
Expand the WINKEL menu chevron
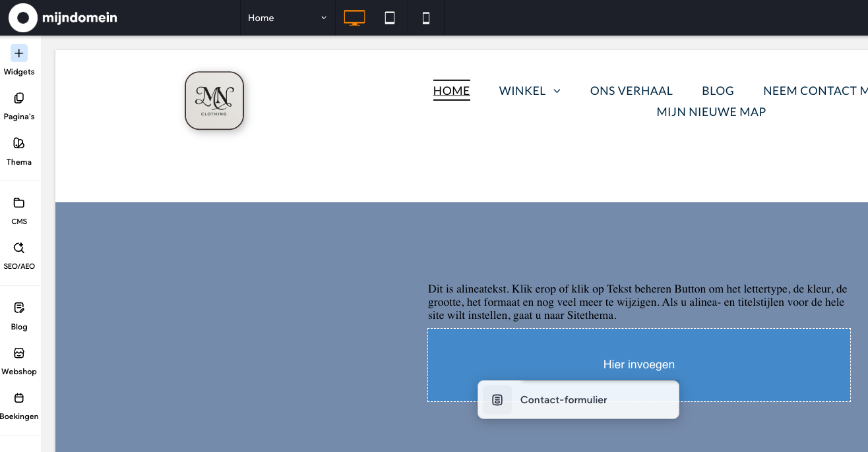coord(557,91)
